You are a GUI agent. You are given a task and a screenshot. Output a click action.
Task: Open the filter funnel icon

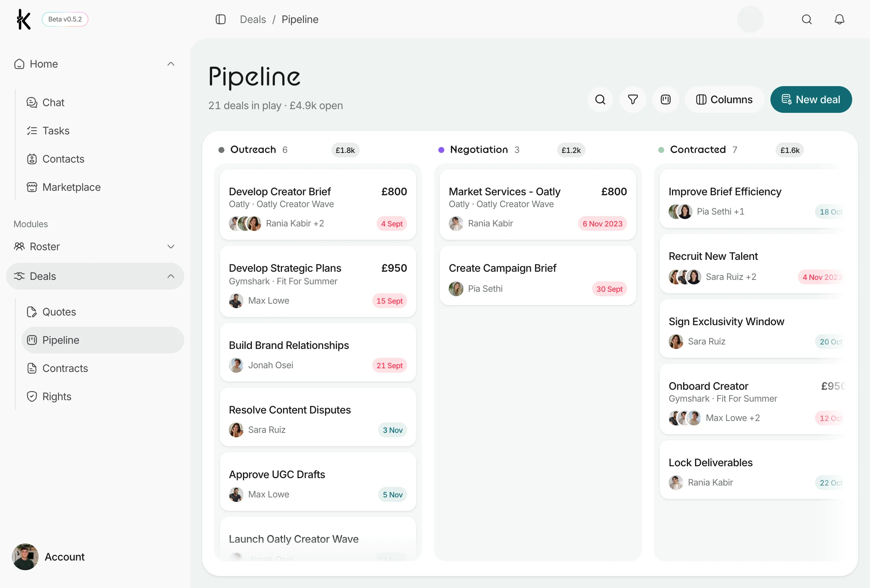[x=633, y=99]
